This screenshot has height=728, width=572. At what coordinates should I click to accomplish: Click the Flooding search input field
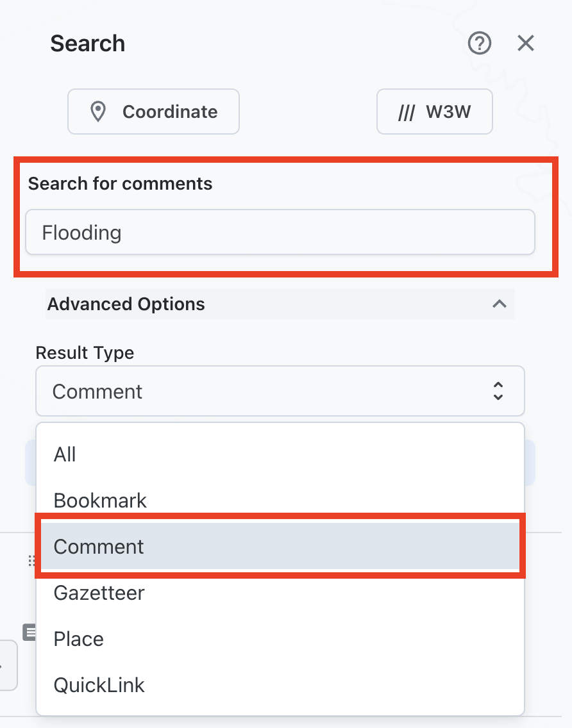[280, 232]
